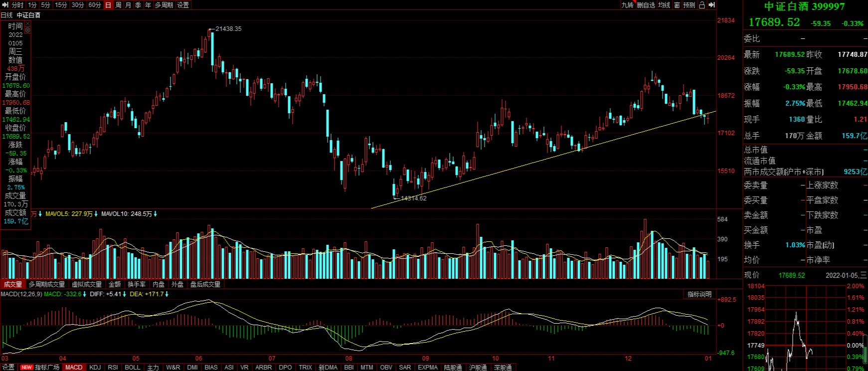Toggle 均线 moving average display

664,4
